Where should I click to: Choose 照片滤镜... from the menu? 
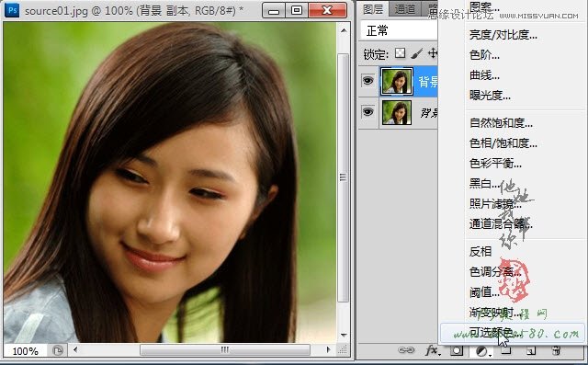(x=495, y=204)
